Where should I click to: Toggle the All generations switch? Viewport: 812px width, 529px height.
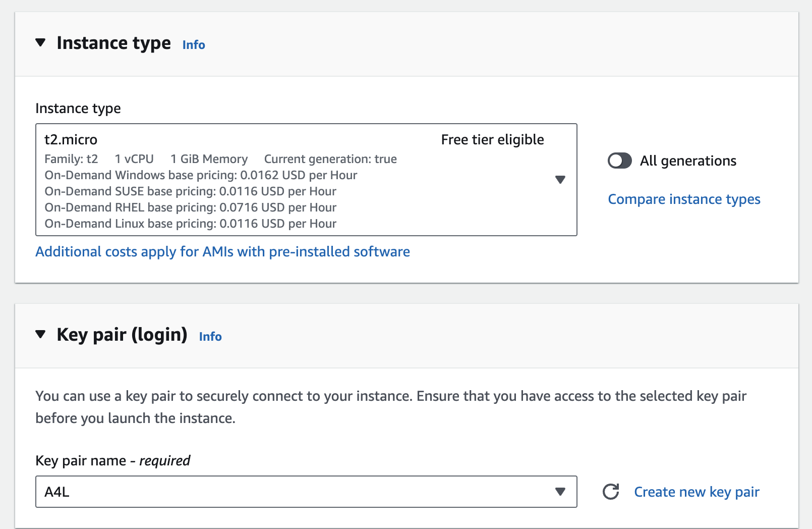coord(620,161)
